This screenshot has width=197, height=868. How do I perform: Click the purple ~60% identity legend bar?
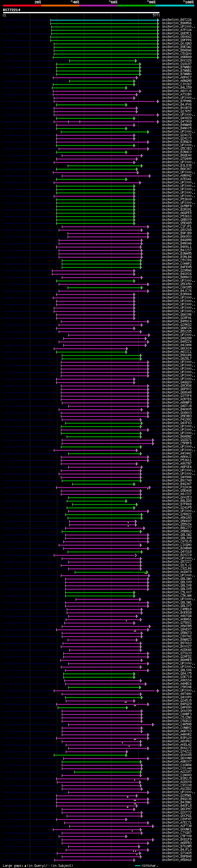point(98,6)
